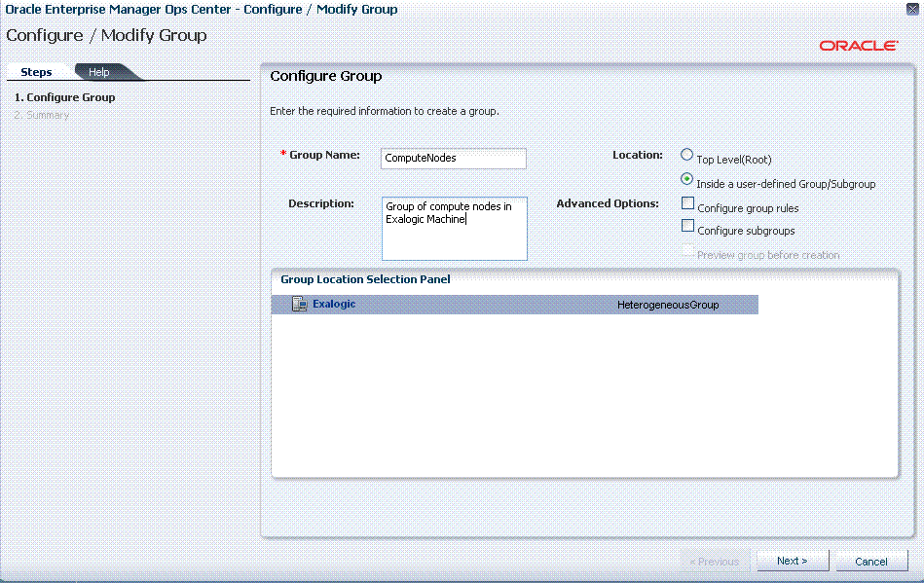Toggle Preview group before creation checkbox
924x583 pixels.
(x=687, y=250)
